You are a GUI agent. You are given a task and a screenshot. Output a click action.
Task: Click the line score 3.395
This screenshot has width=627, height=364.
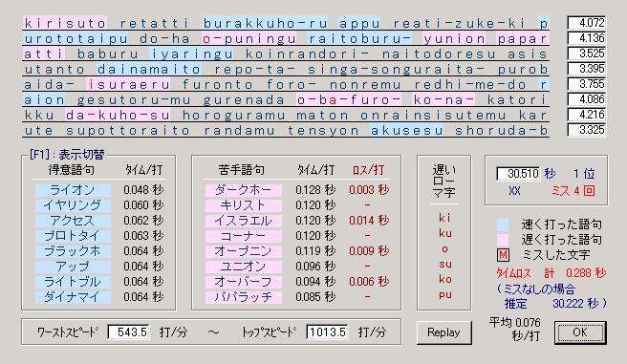coord(587,69)
